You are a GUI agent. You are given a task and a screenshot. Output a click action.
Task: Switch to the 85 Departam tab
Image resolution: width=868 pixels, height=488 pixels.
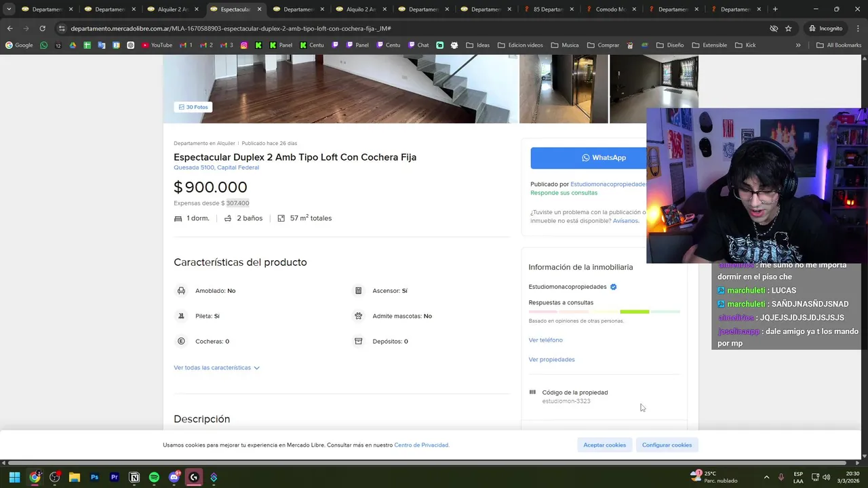click(x=549, y=9)
